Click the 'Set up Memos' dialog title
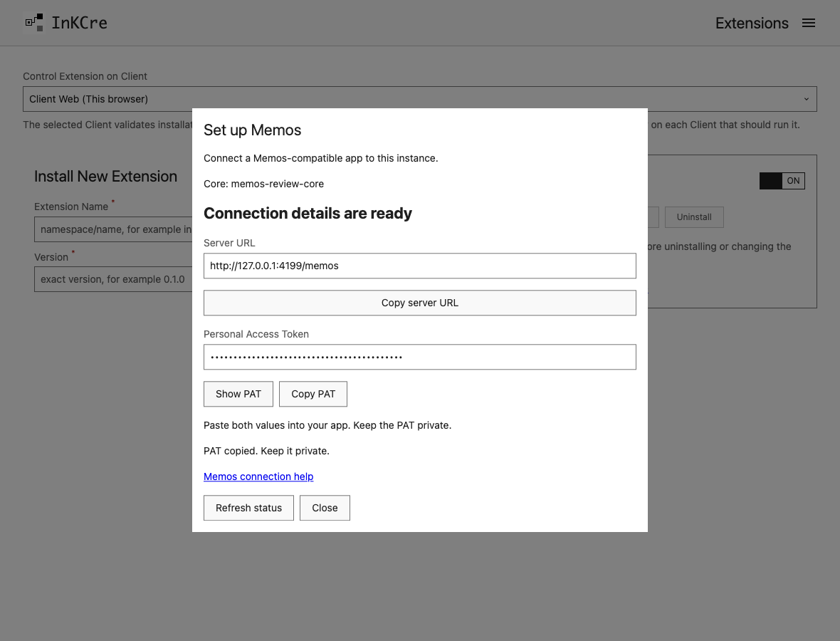 click(252, 130)
